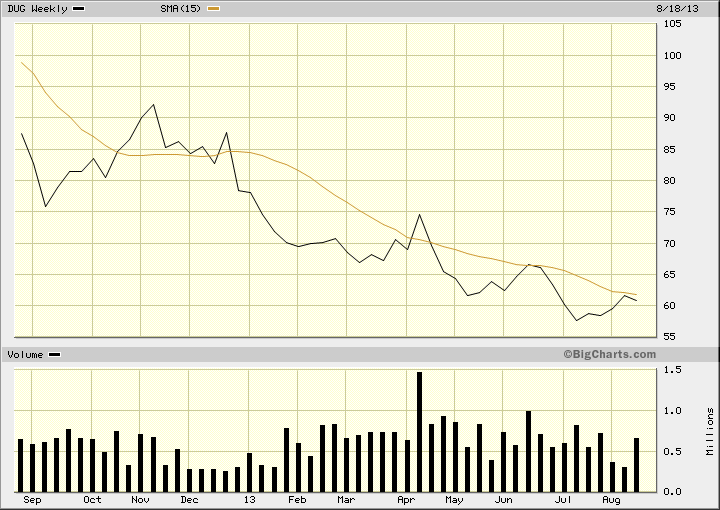Click the '13' year label
This screenshot has width=720, height=510.
249,500
